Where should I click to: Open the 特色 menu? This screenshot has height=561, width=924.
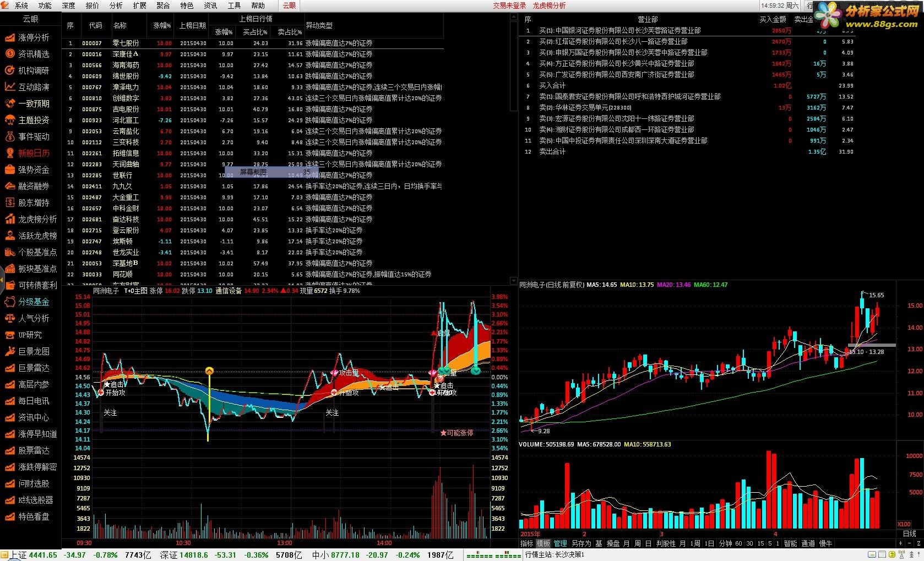187,6
